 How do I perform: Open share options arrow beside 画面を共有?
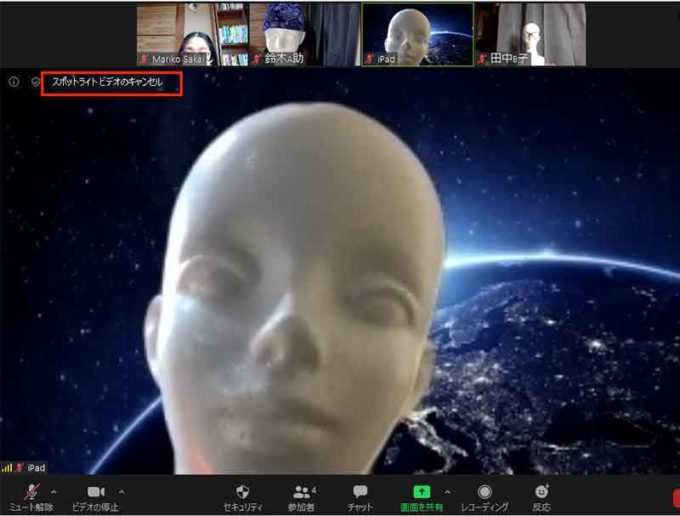click(447, 492)
